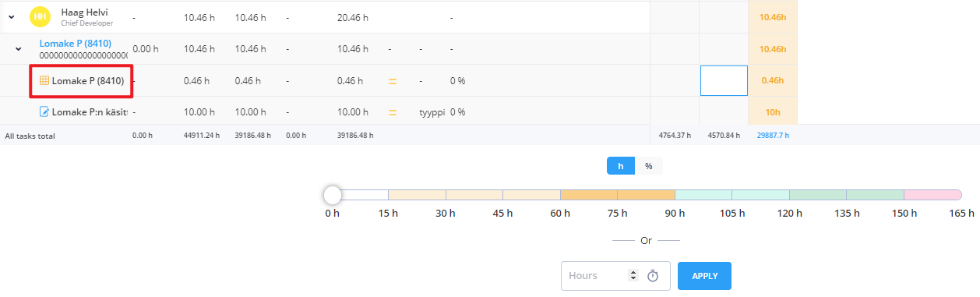980x297 pixels.
Task: Click the slider handle at 0 h
Action: coord(333,194)
